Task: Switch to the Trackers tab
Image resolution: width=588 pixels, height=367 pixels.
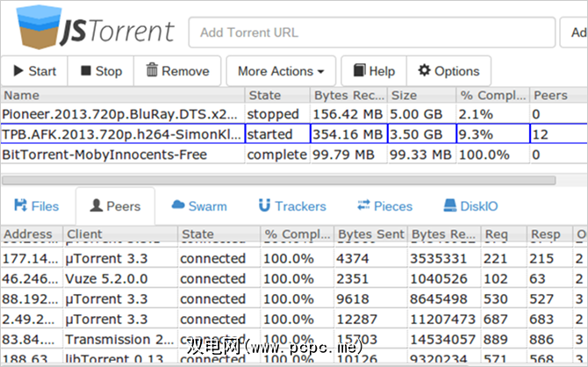Action: pos(292,206)
